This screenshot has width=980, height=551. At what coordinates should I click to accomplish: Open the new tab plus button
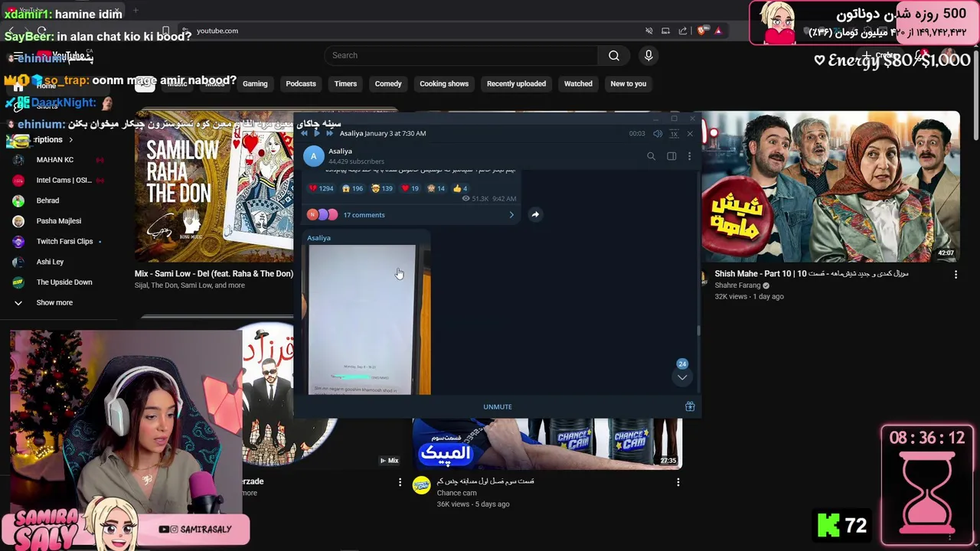(x=136, y=10)
